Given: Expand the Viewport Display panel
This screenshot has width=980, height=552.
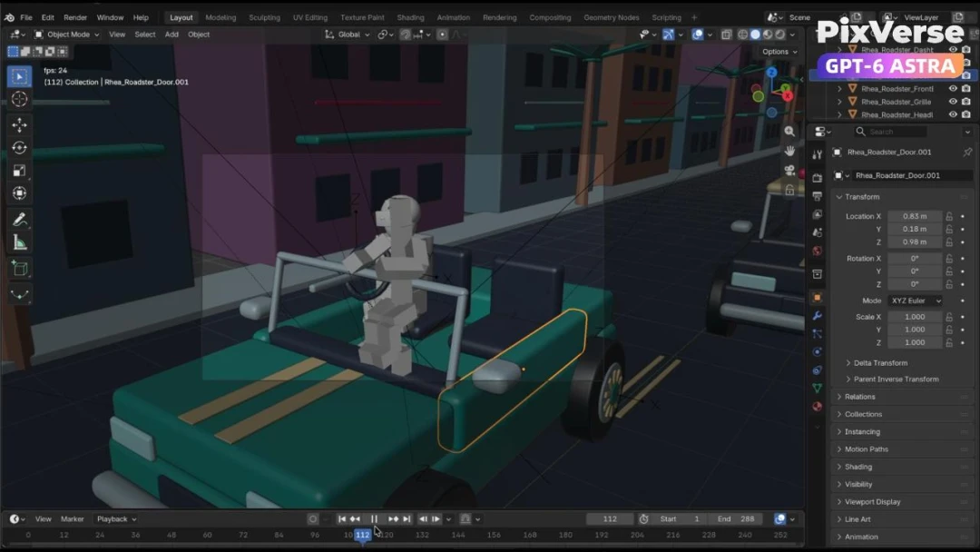Looking at the screenshot, I should 872,501.
